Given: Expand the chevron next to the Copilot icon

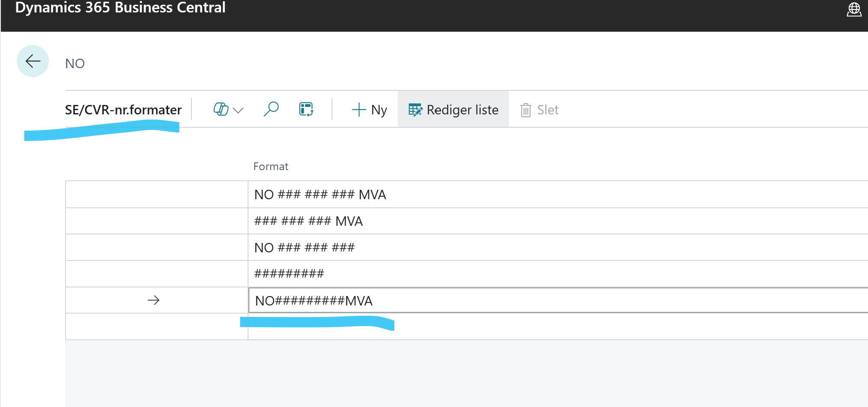Looking at the screenshot, I should tap(238, 111).
